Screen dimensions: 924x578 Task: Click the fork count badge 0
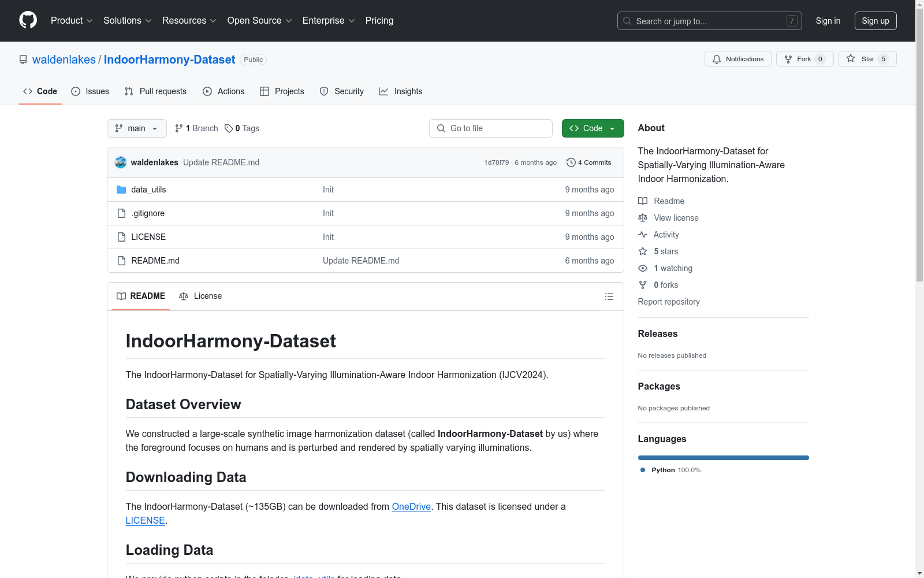[820, 59]
